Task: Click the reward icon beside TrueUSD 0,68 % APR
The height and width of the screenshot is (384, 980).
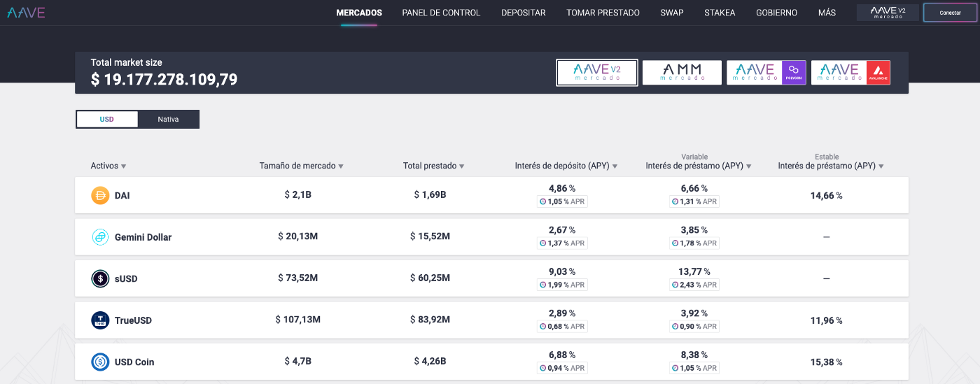Action: (542, 326)
